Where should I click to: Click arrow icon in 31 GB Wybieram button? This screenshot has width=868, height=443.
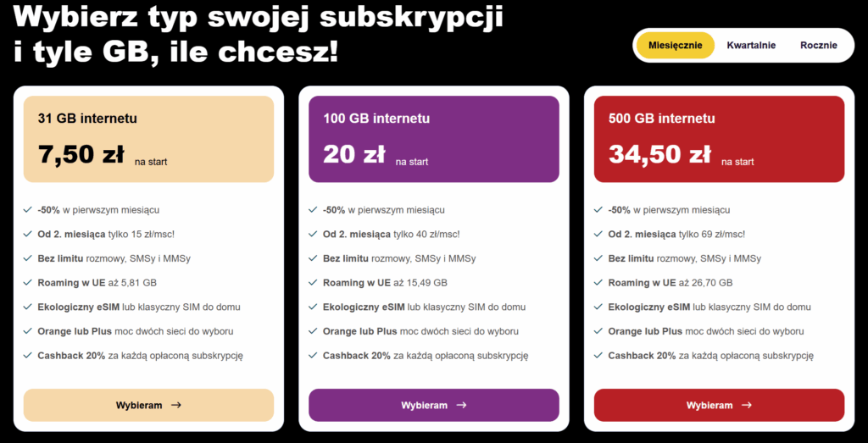coord(176,405)
